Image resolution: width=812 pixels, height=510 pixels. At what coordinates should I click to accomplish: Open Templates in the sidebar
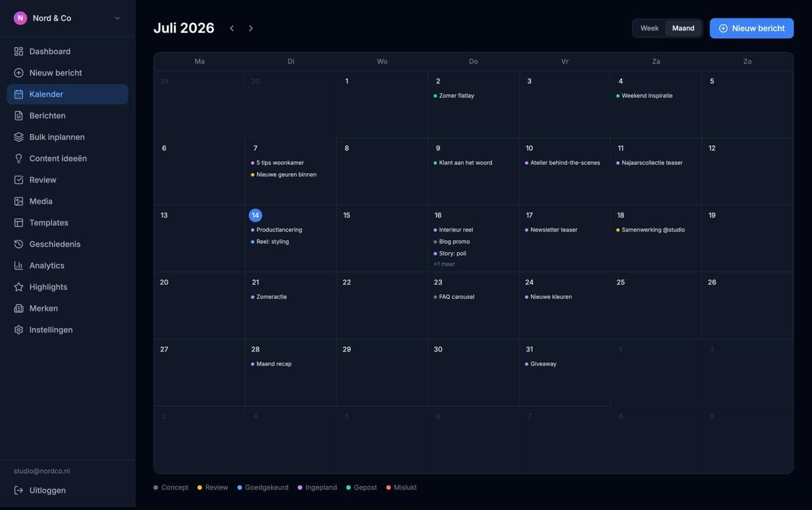[67, 223]
